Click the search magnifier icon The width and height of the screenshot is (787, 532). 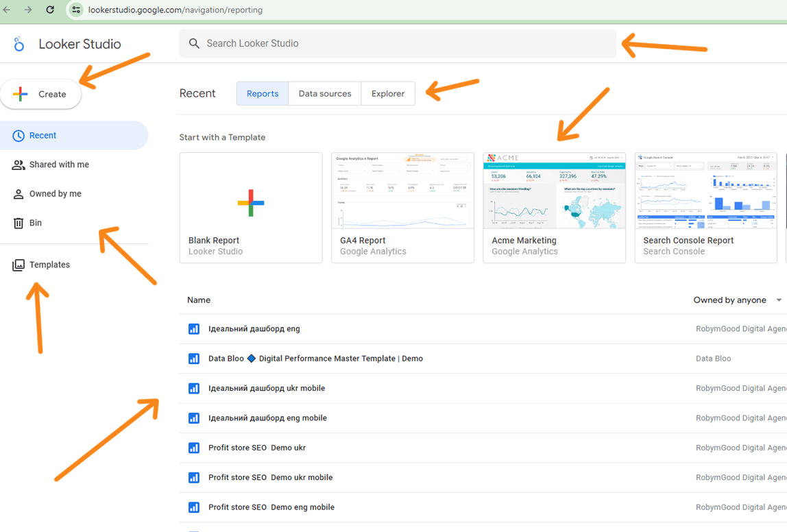(x=194, y=44)
